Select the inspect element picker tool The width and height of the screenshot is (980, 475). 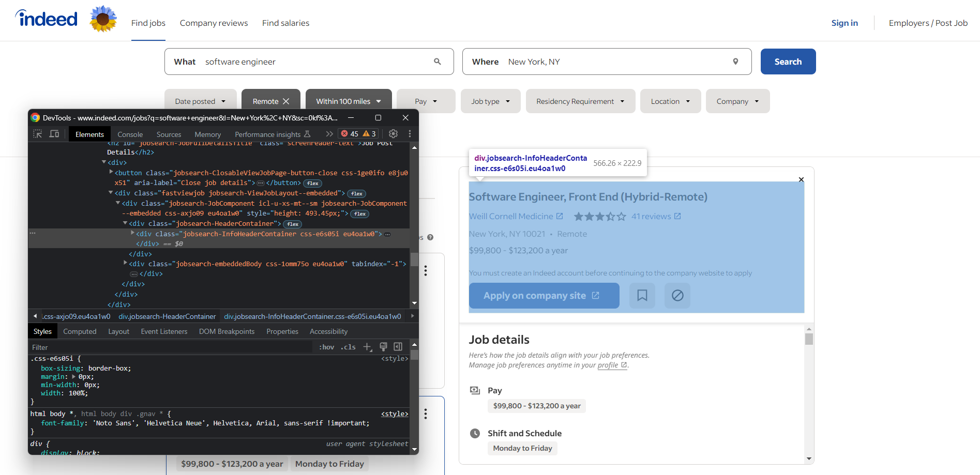[x=37, y=133]
